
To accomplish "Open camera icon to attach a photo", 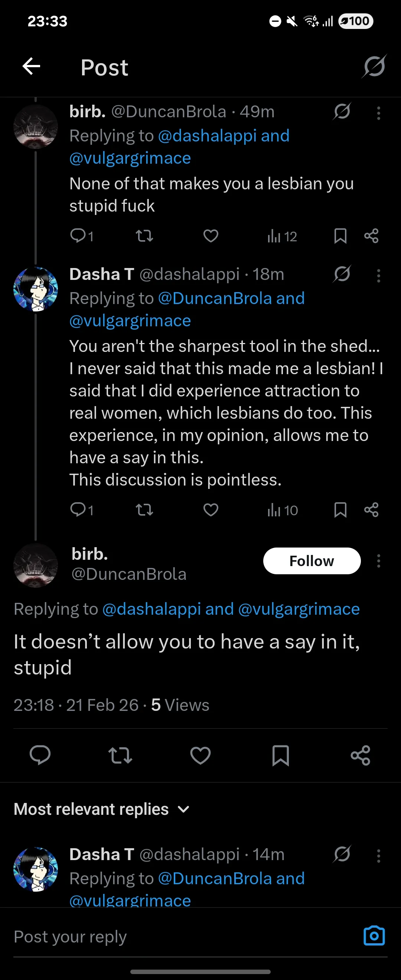I will (x=374, y=935).
